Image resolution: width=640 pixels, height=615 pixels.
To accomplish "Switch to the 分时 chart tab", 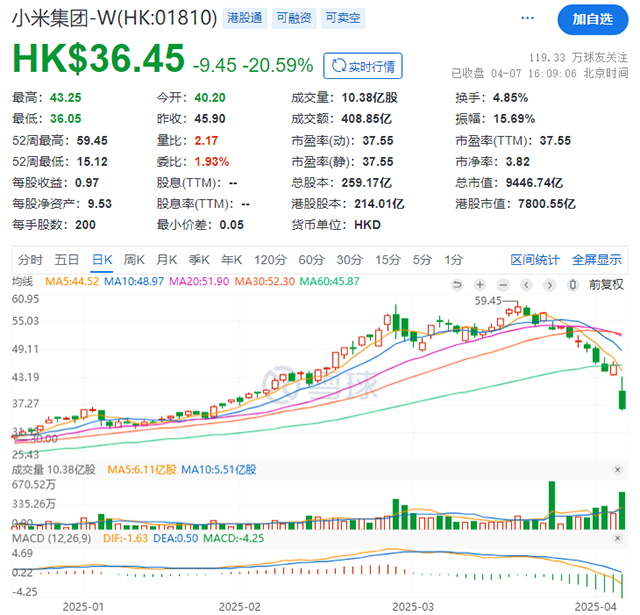I will click(30, 260).
